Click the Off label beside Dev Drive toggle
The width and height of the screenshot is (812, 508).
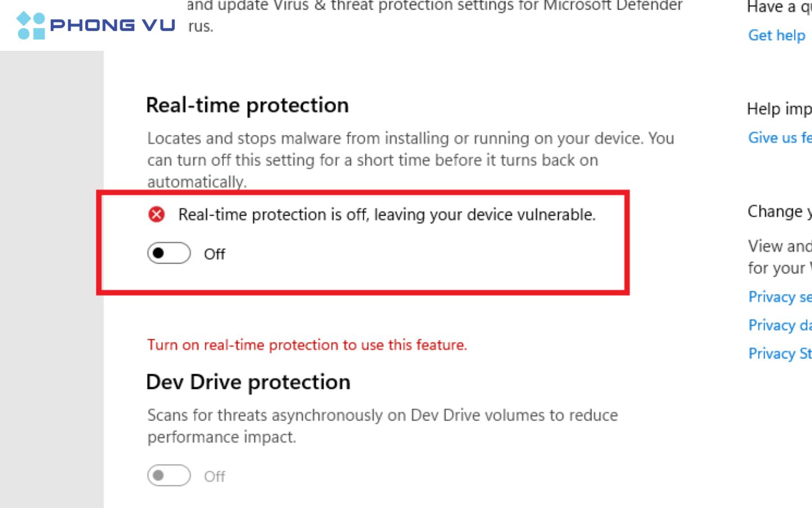pyautogui.click(x=214, y=476)
